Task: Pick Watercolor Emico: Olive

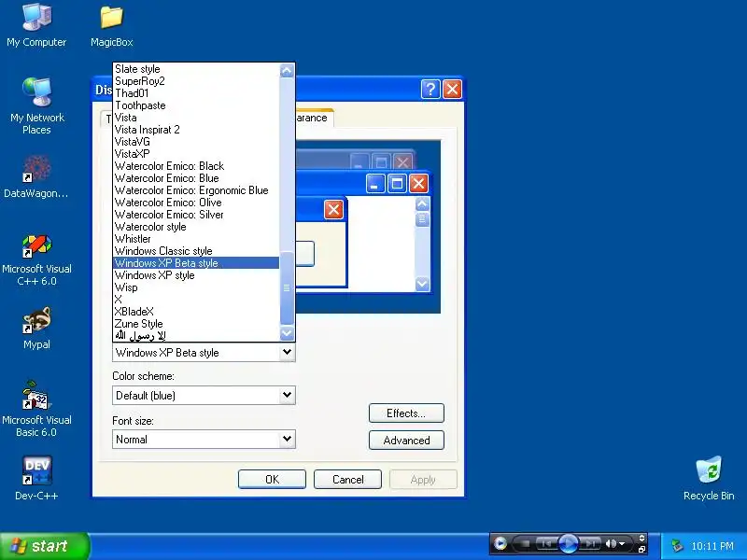Action: pos(196,203)
